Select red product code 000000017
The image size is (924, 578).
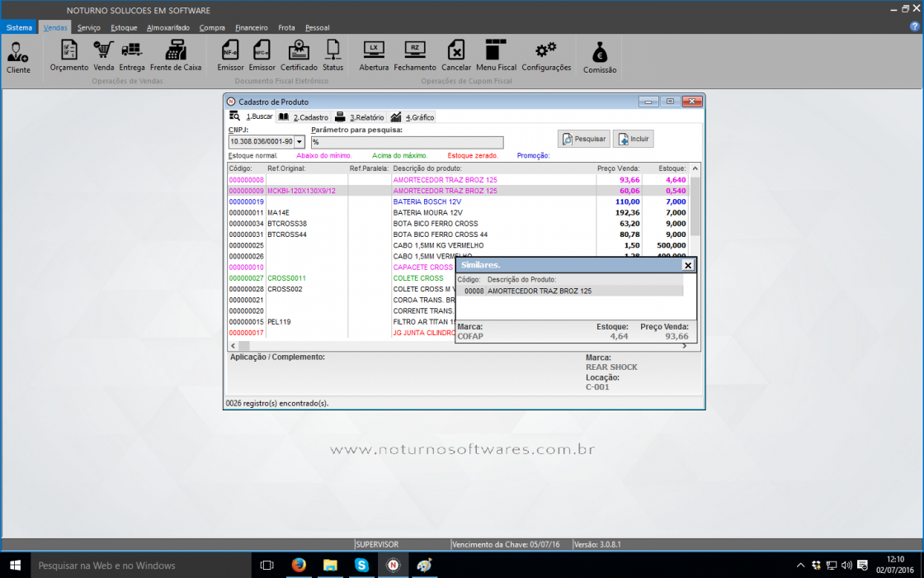point(247,333)
